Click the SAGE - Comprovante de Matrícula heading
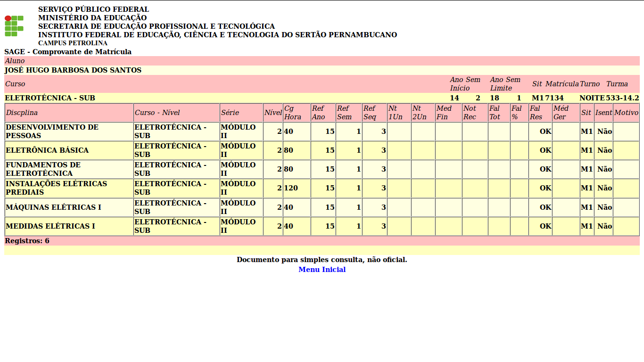The image size is (644, 362). 68,52
